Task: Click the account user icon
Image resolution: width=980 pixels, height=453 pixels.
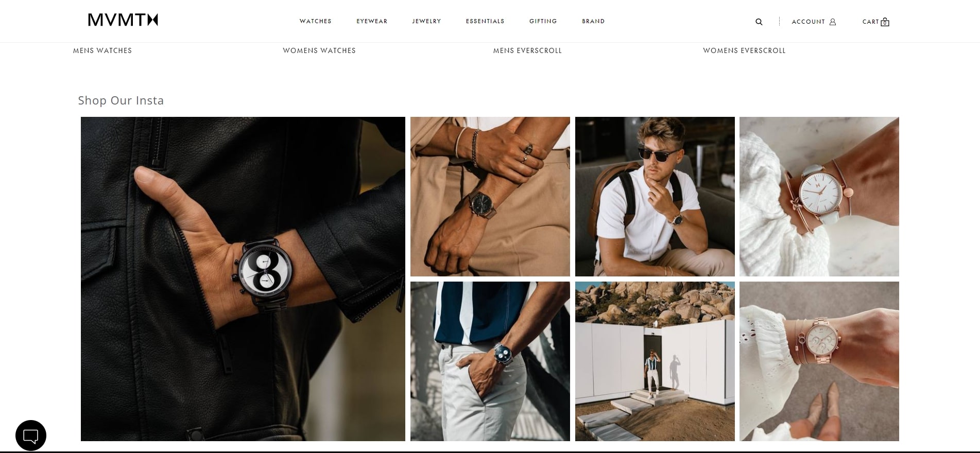Action: click(x=833, y=22)
